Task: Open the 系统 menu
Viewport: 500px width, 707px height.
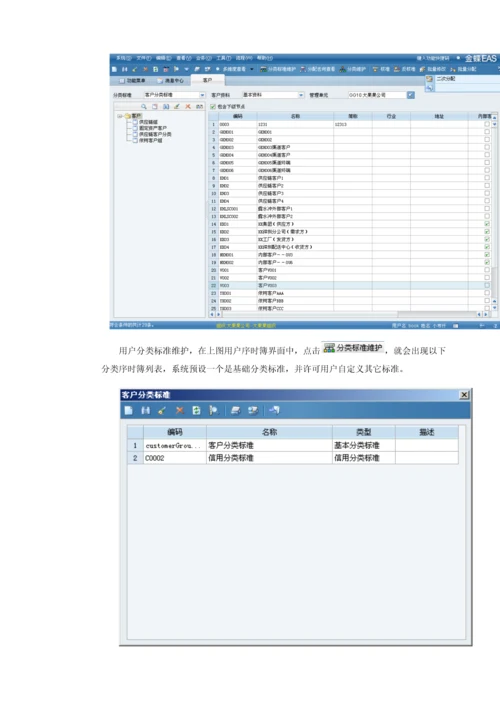Action: [124, 58]
